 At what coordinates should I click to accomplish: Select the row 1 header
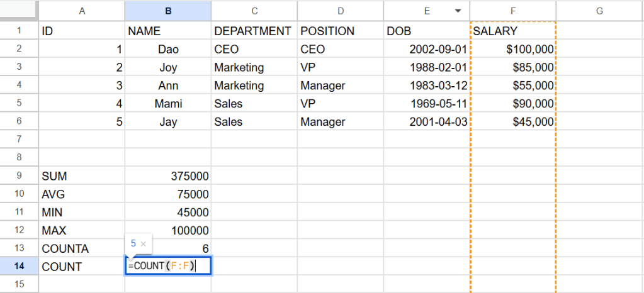click(x=19, y=31)
